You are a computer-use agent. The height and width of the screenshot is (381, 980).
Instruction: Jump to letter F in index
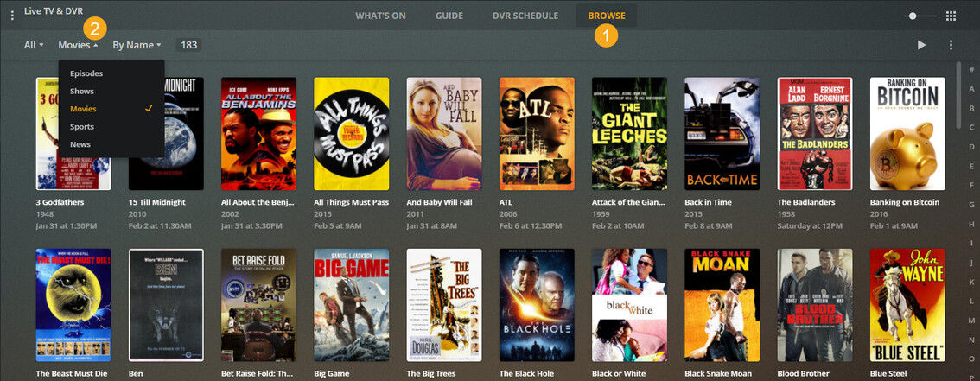(x=971, y=185)
